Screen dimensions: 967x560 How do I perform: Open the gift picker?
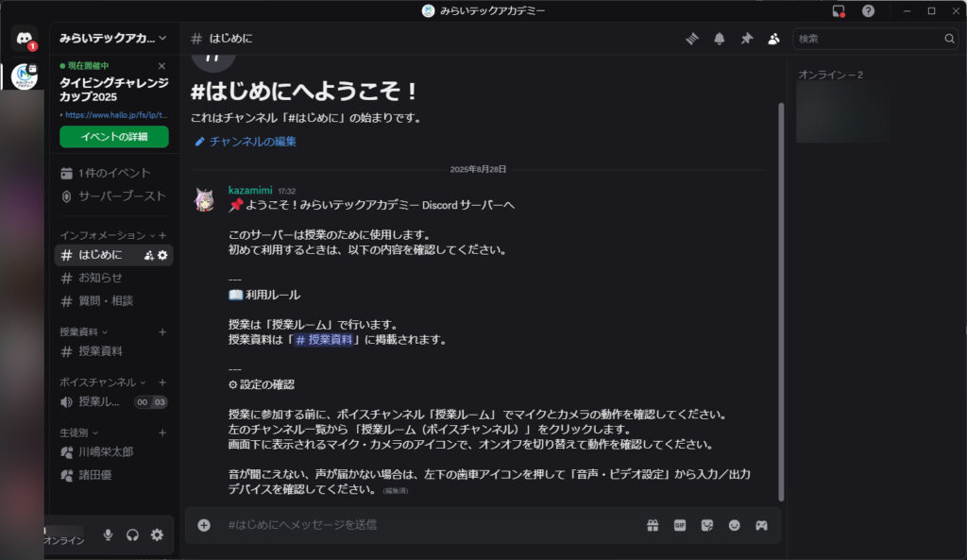[652, 525]
